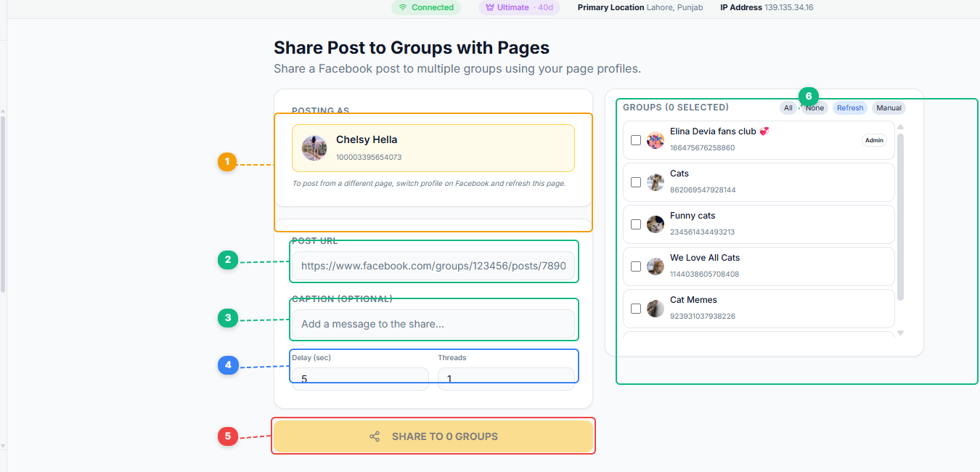980x472 pixels.
Task: Click Chelsy Hella profile avatar
Action: coord(314,148)
